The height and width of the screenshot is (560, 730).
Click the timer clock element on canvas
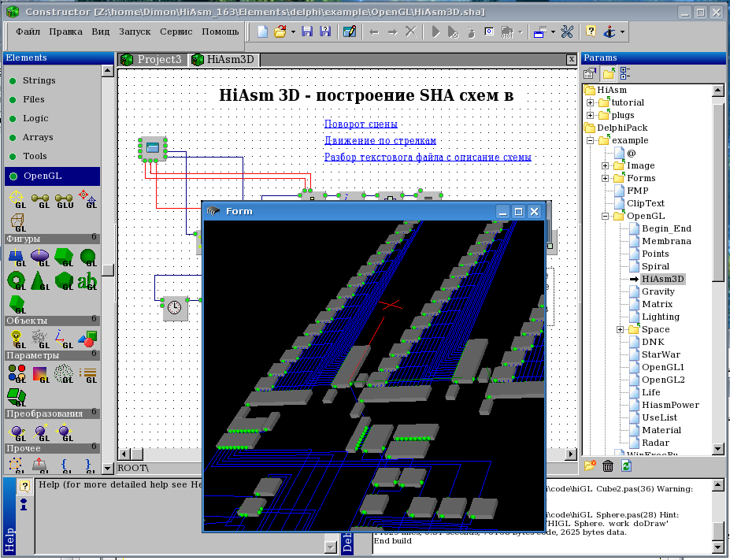[x=175, y=308]
